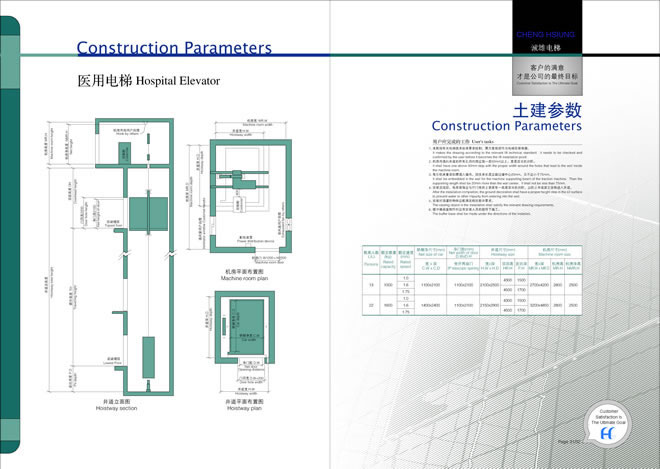Click the '井道平面布置图' caption
660x469 pixels.
245,402
